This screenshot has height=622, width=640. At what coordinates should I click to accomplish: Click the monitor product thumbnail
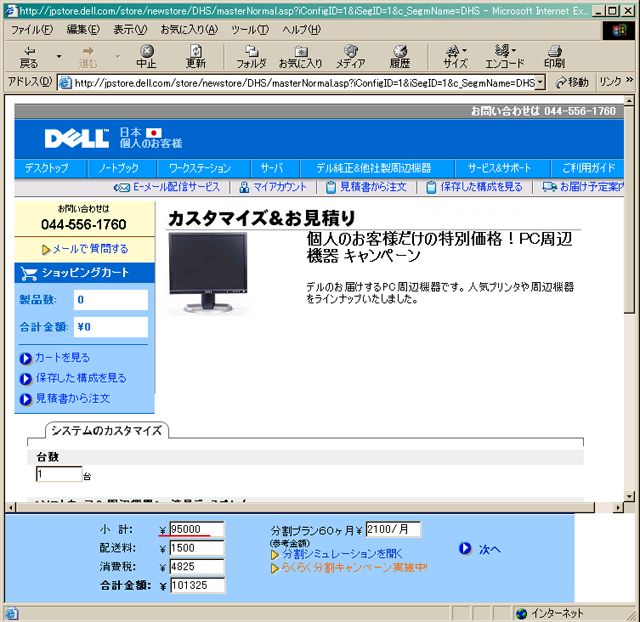tap(208, 273)
